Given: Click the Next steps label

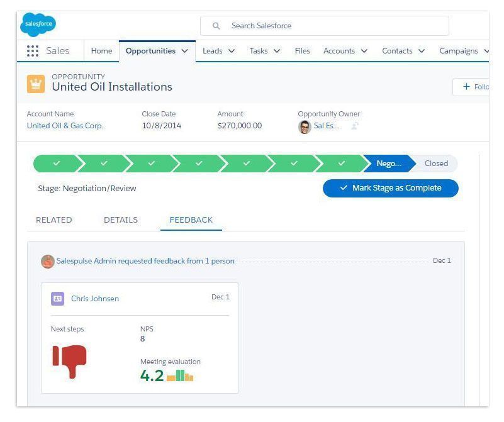Looking at the screenshot, I should (x=67, y=329).
